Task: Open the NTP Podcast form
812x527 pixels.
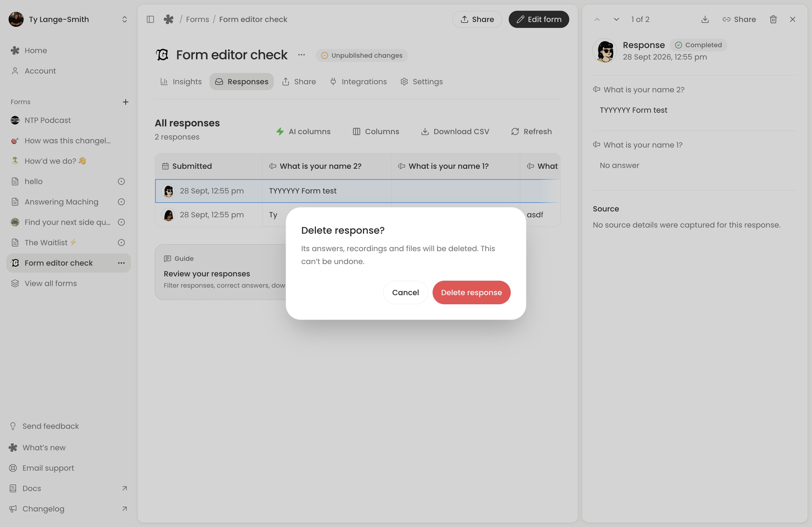Action: (x=68, y=120)
